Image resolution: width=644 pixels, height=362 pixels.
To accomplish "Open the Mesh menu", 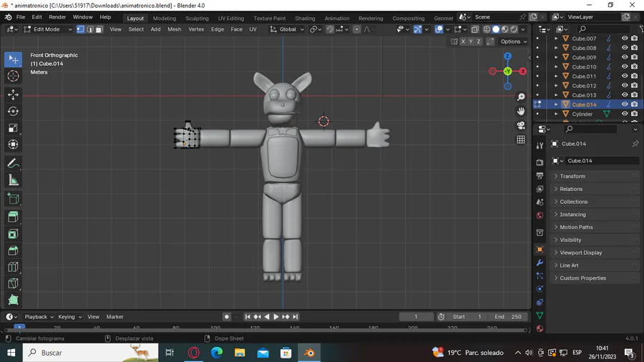I will click(x=174, y=29).
